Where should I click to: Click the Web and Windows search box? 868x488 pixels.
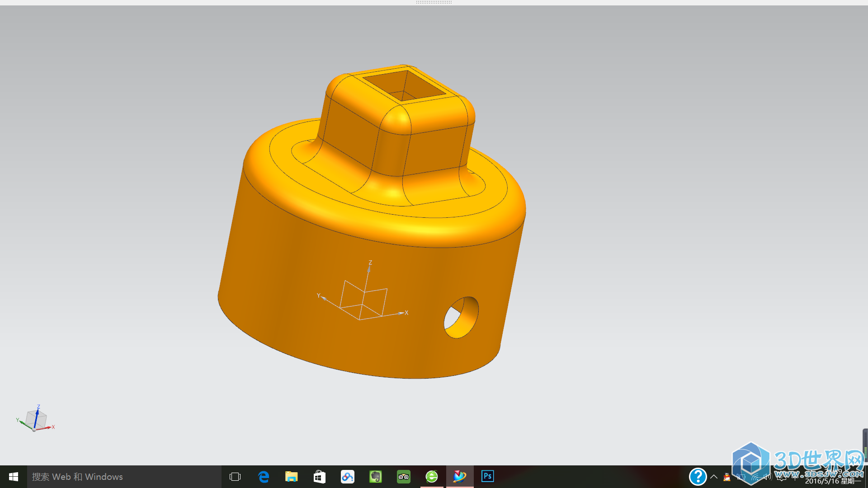(124, 477)
